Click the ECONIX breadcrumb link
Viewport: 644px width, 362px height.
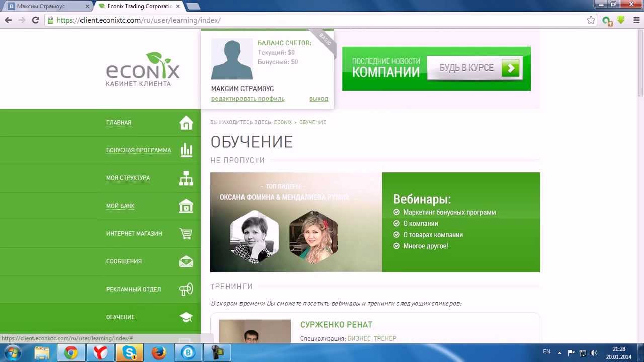click(x=283, y=122)
